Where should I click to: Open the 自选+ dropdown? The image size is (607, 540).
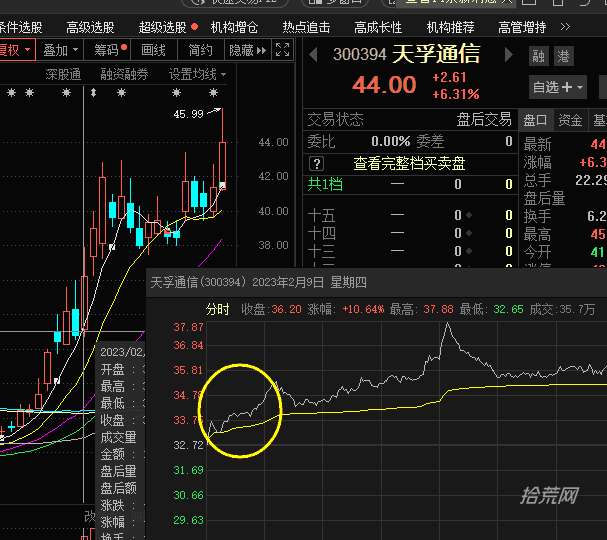(x=558, y=87)
